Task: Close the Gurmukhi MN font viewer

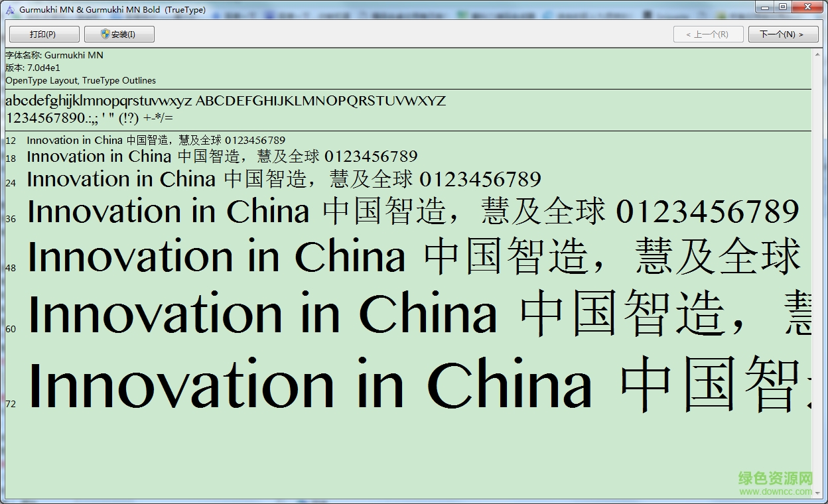Action: (x=808, y=7)
